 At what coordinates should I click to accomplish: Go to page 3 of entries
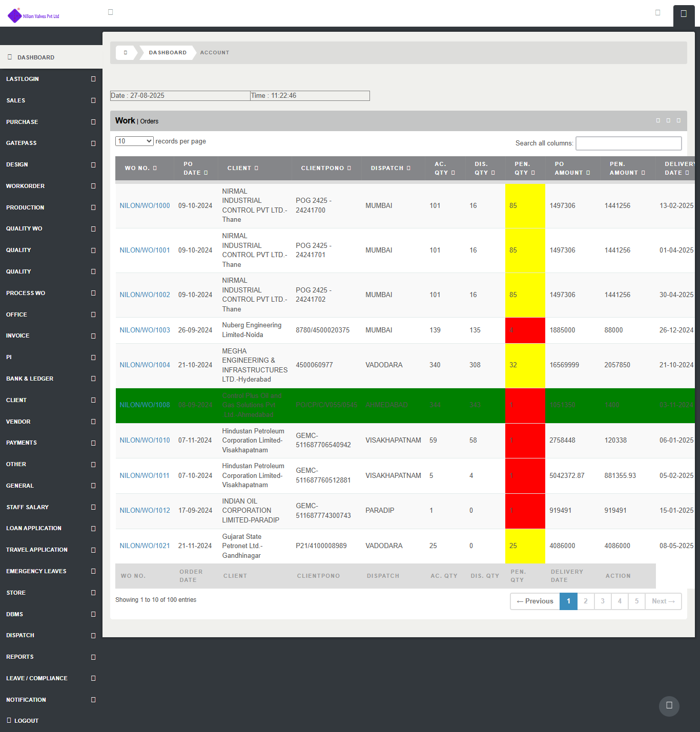pos(603,601)
